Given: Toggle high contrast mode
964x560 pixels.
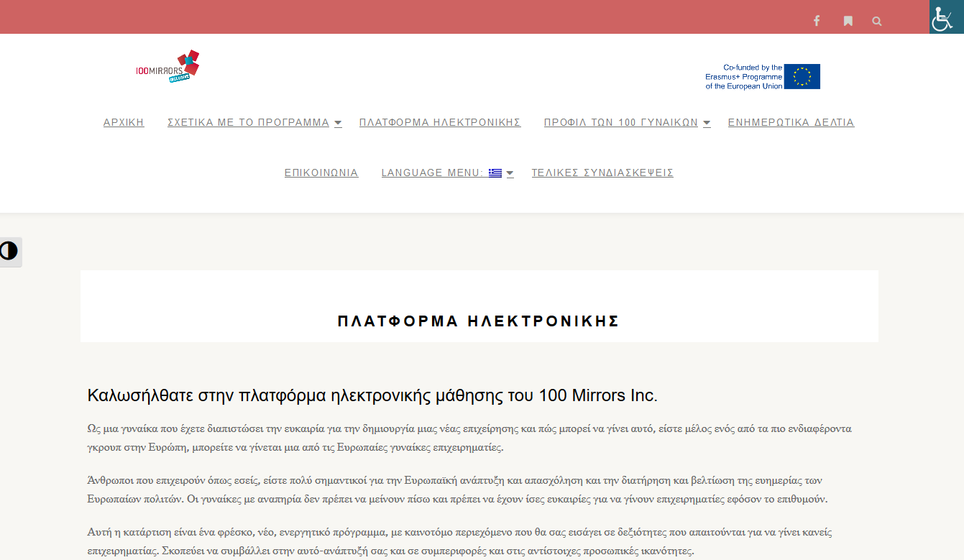Looking at the screenshot, I should (x=9, y=252).
